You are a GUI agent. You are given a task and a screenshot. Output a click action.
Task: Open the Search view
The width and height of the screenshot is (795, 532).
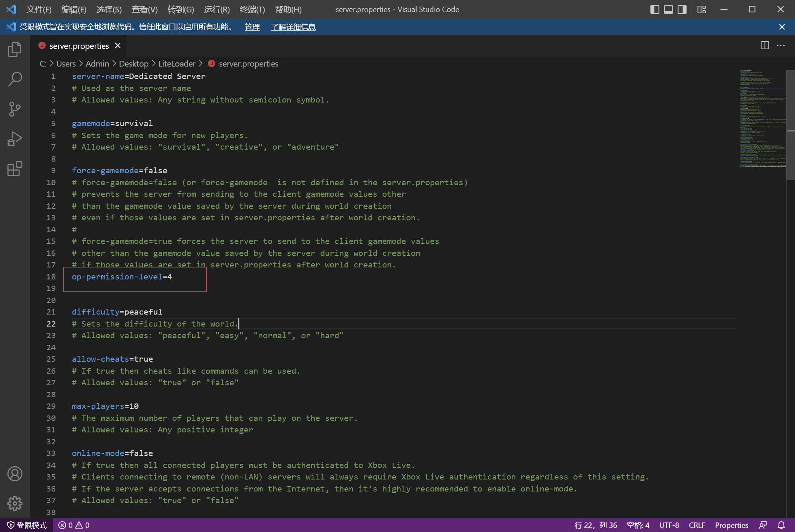pos(15,79)
